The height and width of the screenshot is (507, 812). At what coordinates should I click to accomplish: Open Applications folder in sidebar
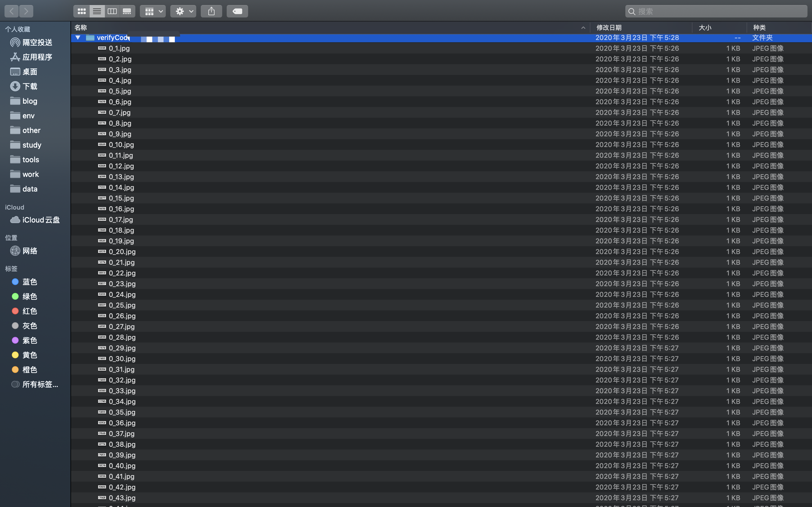37,57
